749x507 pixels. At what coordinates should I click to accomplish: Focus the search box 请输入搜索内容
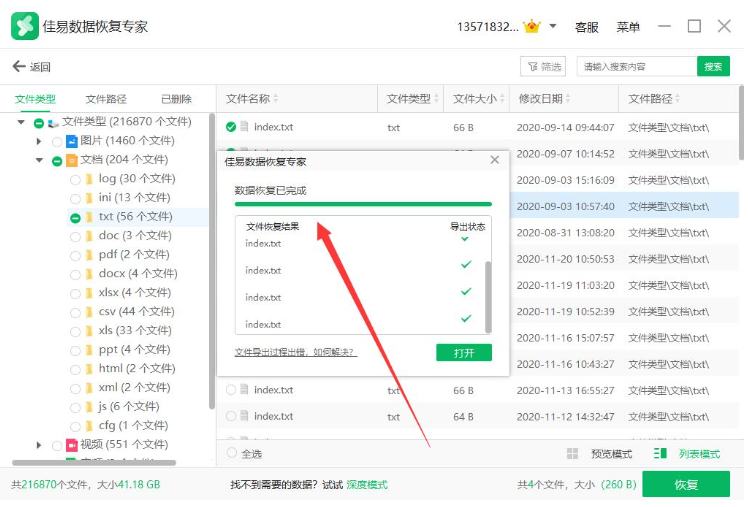[x=637, y=66]
